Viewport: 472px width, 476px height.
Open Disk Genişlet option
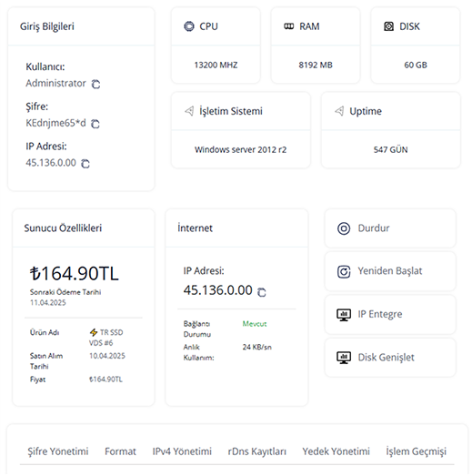point(390,358)
